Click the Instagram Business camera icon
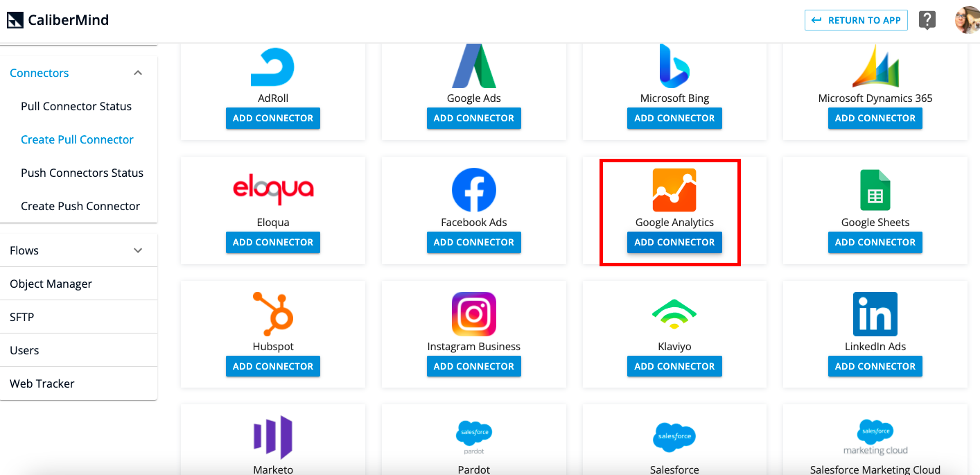The height and width of the screenshot is (475, 980). click(x=474, y=314)
